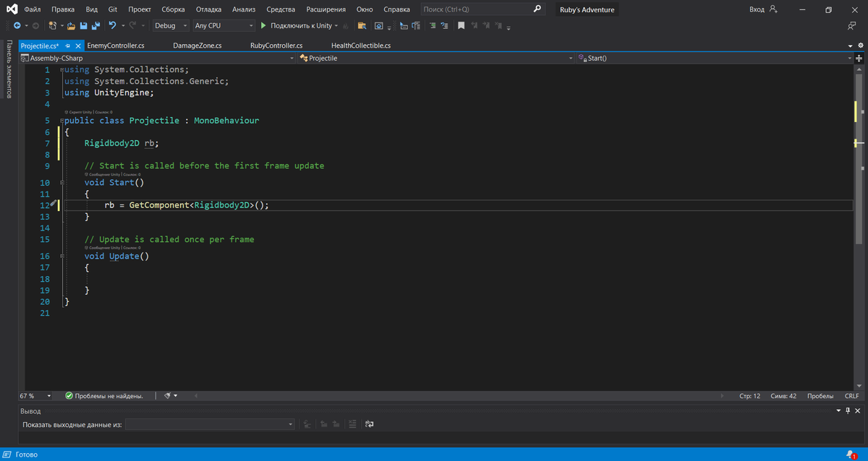This screenshot has height=461, width=868.
Task: Click the redo arrow icon
Action: coord(132,25)
